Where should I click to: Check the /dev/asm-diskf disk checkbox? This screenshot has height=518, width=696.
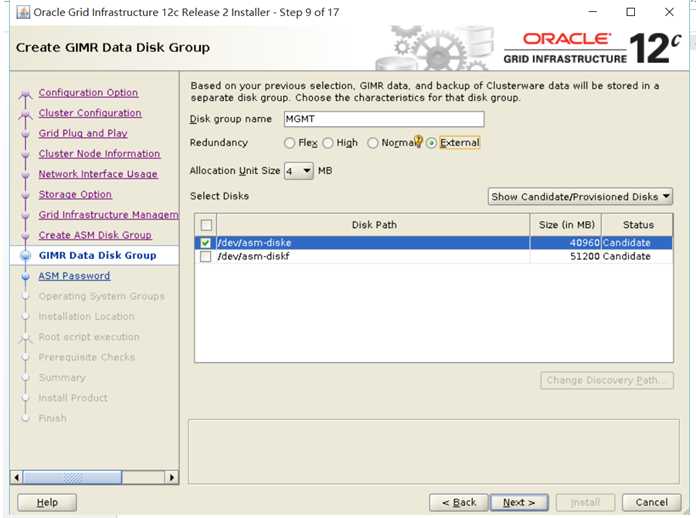pos(205,257)
